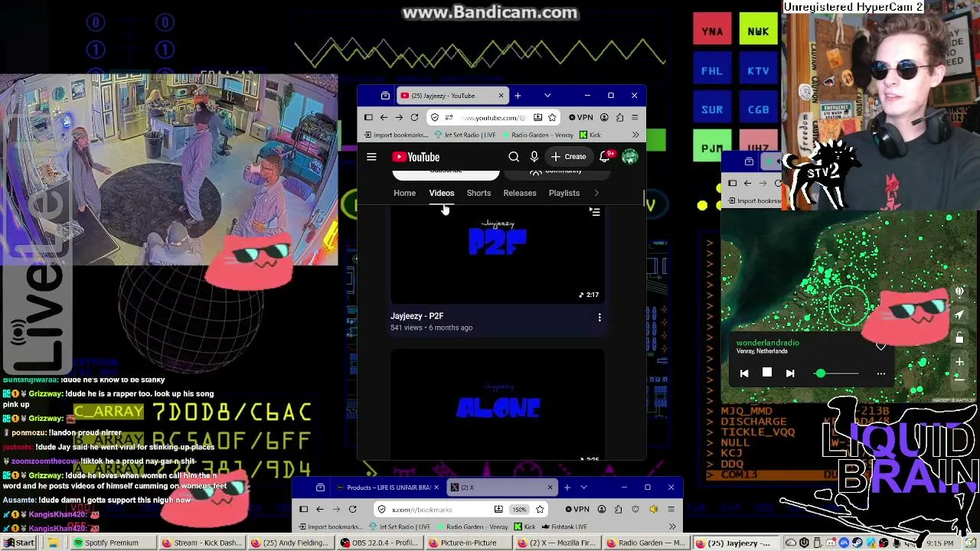Go back in the YouTube browser window
The width and height of the screenshot is (980, 551).
[x=384, y=117]
